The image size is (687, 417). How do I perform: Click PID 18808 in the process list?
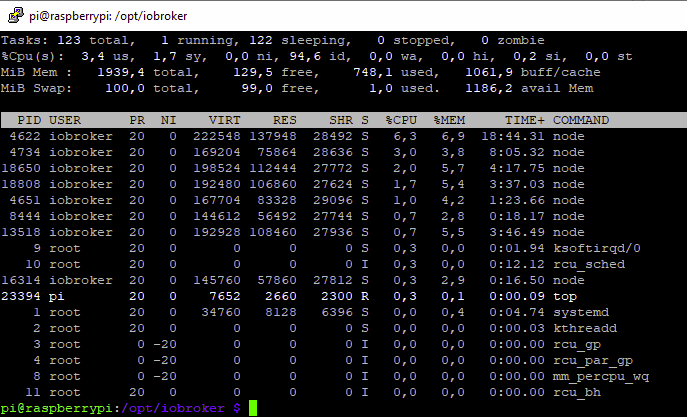(x=21, y=184)
